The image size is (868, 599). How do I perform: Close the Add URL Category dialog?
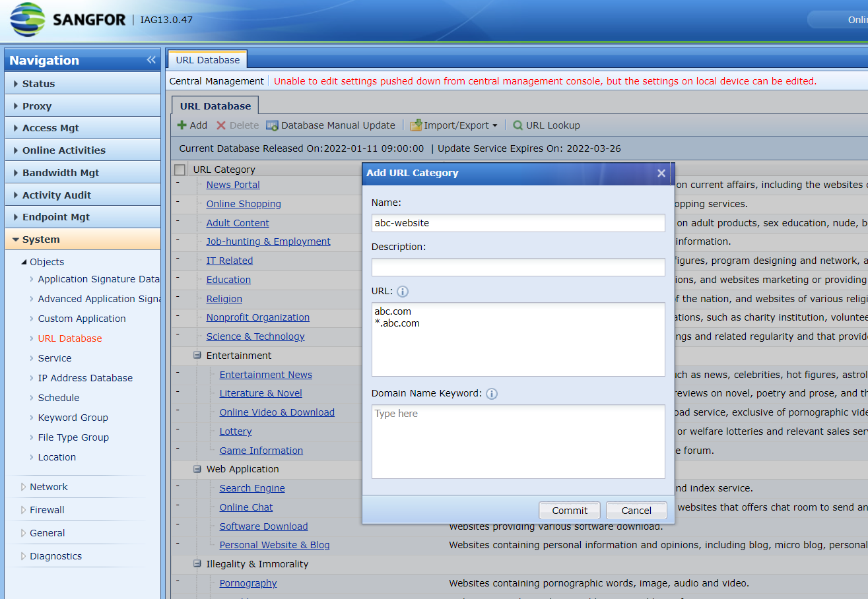tap(661, 173)
